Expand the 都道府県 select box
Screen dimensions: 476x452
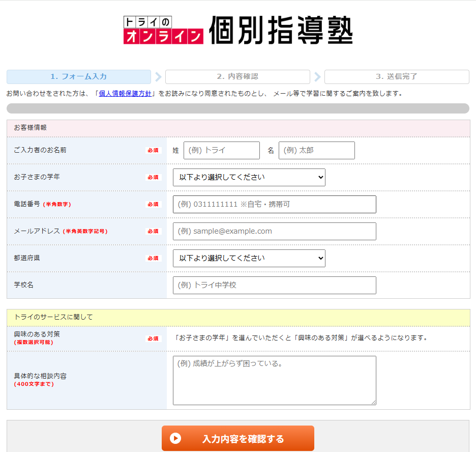[249, 258]
